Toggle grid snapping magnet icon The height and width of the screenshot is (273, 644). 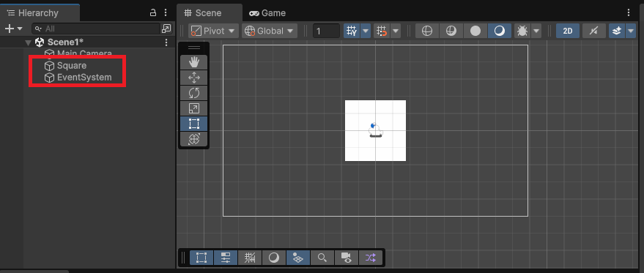click(x=382, y=31)
